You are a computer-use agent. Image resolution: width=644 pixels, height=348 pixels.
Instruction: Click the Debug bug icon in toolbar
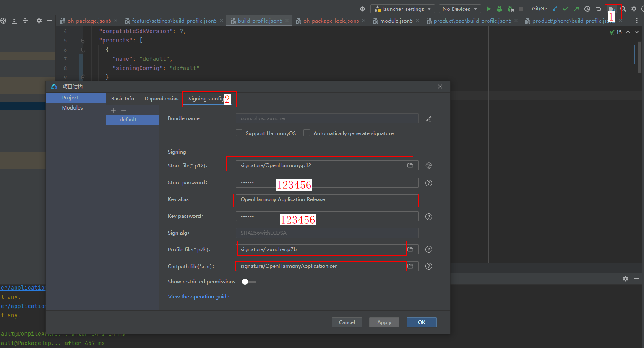coord(499,9)
